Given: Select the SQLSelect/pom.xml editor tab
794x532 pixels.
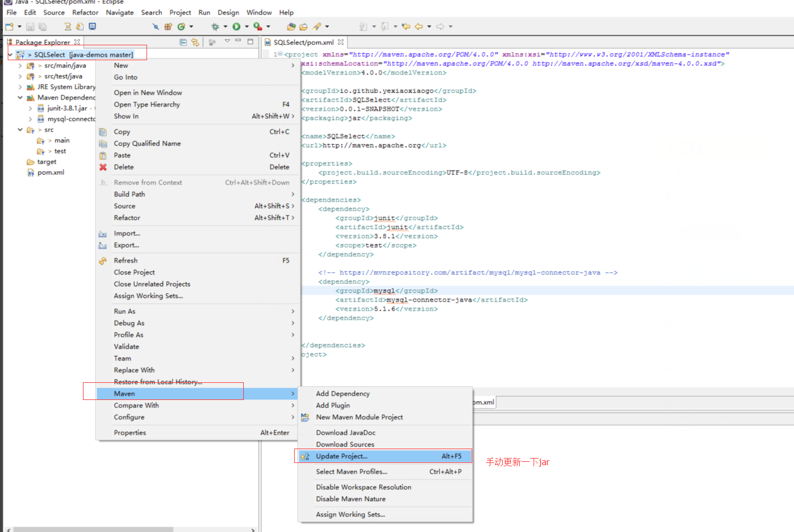Looking at the screenshot, I should point(304,42).
